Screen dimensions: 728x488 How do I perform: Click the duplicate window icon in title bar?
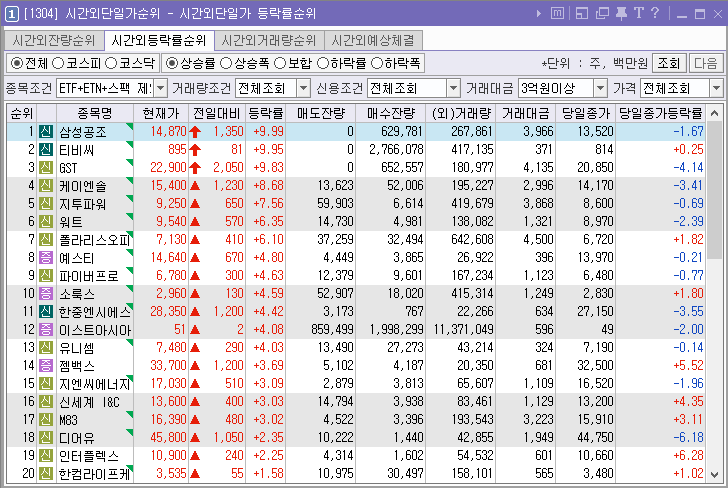[x=602, y=13]
